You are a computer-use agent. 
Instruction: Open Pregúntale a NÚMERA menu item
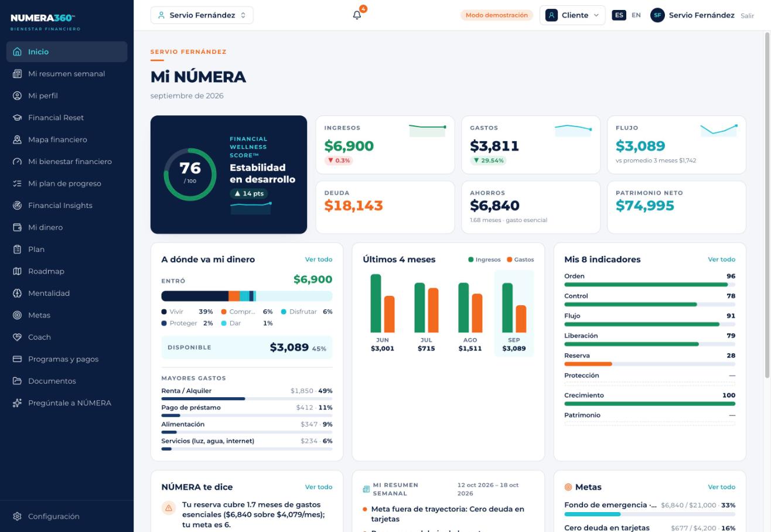coord(67,403)
